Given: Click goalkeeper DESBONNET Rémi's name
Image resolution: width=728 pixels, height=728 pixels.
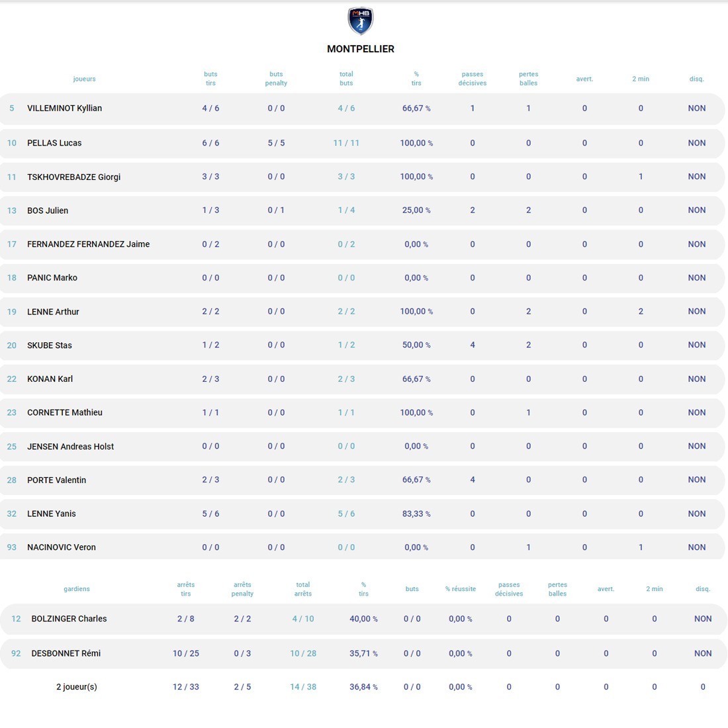Looking at the screenshot, I should click(66, 653).
